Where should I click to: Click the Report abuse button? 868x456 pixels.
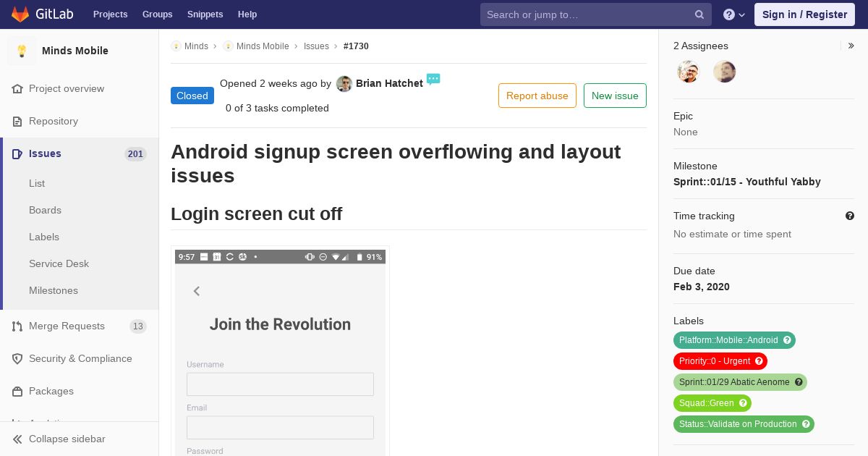(x=537, y=96)
